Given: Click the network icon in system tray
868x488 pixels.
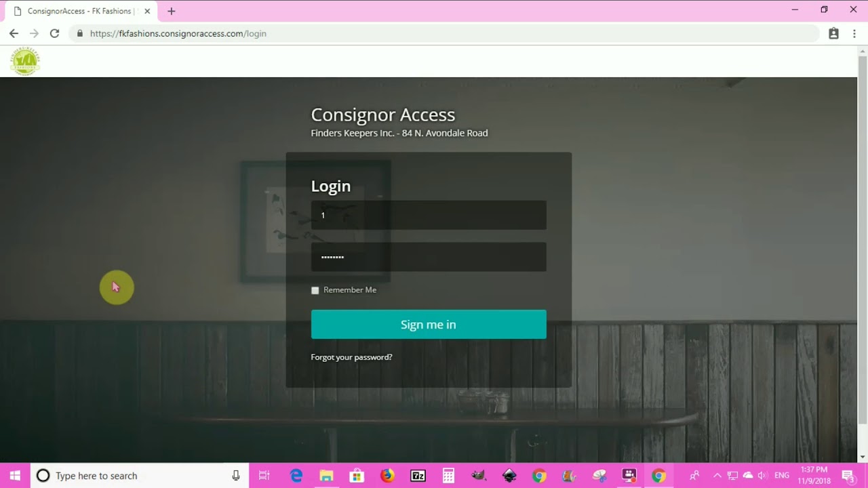Looking at the screenshot, I should (x=732, y=476).
